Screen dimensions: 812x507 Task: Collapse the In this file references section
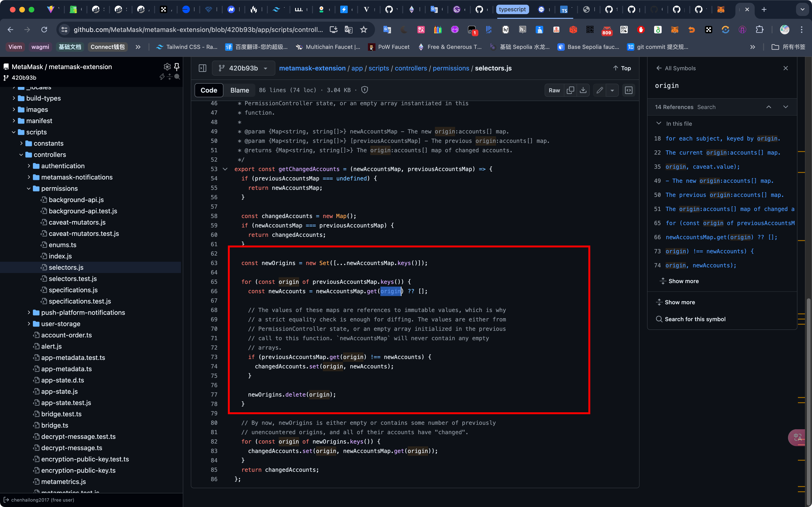click(659, 123)
